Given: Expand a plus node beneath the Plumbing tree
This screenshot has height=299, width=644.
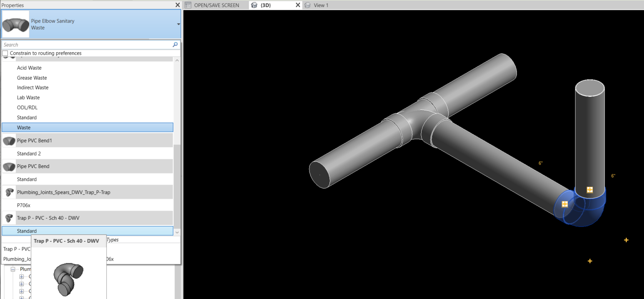Looking at the screenshot, I should pos(21,276).
